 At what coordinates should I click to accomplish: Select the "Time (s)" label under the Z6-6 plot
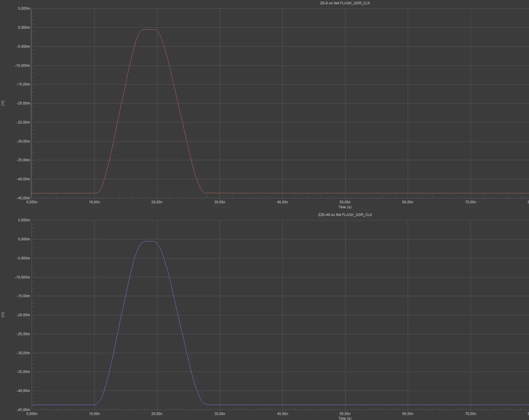(345, 207)
